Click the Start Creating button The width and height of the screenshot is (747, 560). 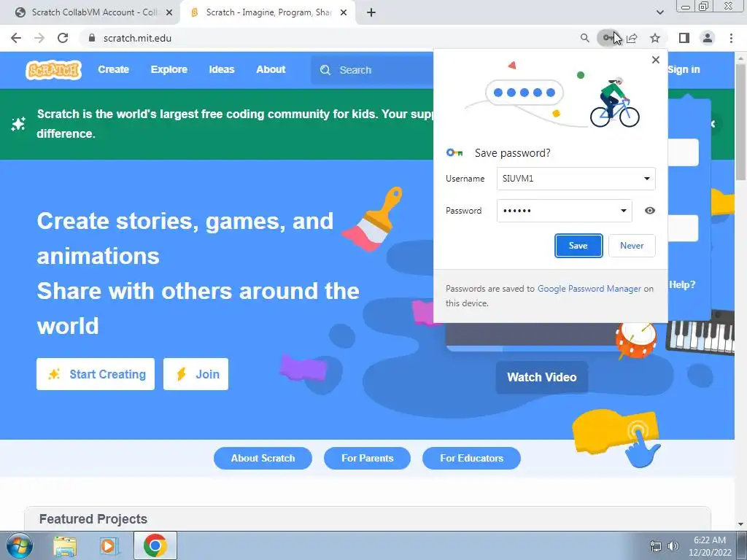pos(96,374)
